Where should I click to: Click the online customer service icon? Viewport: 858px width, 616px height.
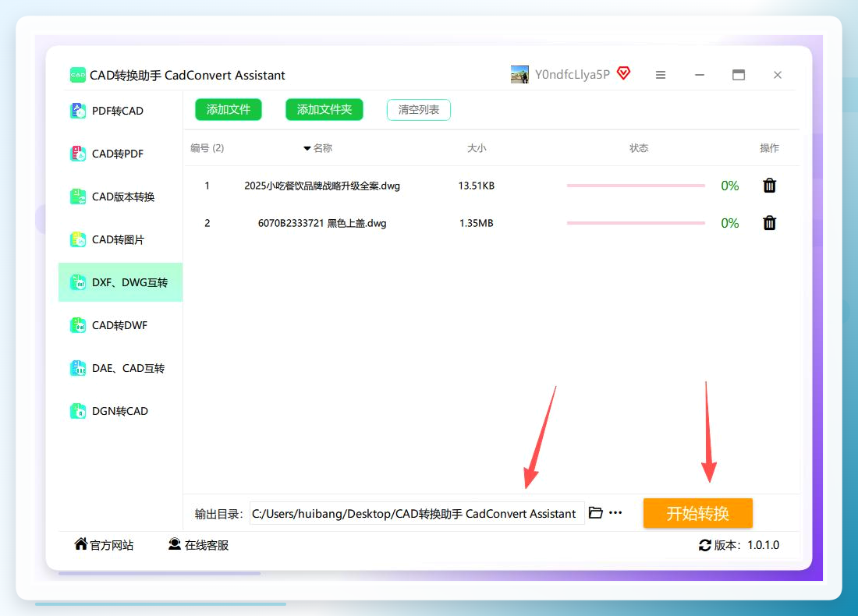pos(175,543)
